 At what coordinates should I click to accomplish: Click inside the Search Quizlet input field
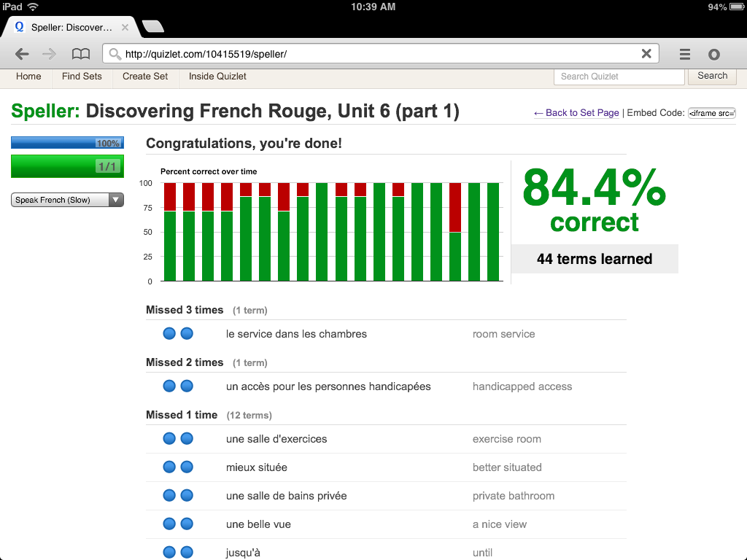pos(619,76)
